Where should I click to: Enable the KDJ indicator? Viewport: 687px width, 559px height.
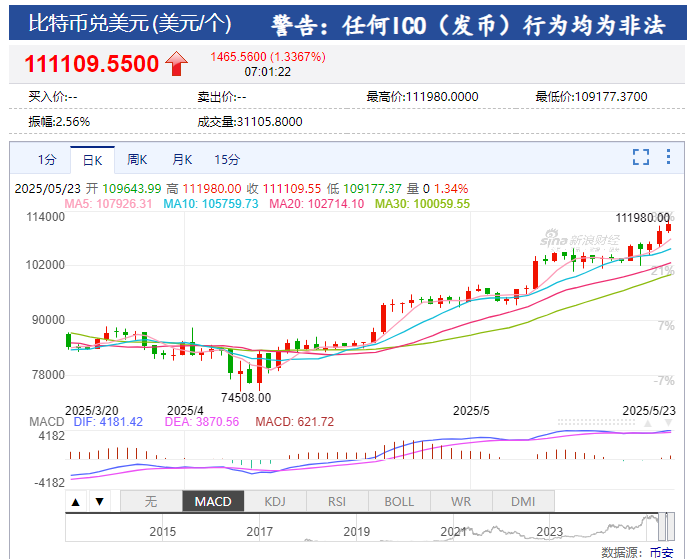tap(275, 501)
